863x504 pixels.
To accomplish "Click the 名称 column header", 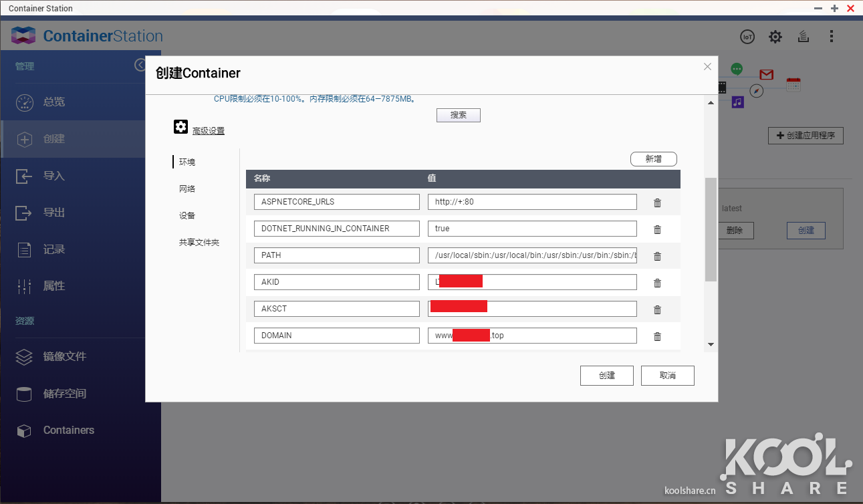I will coord(262,178).
